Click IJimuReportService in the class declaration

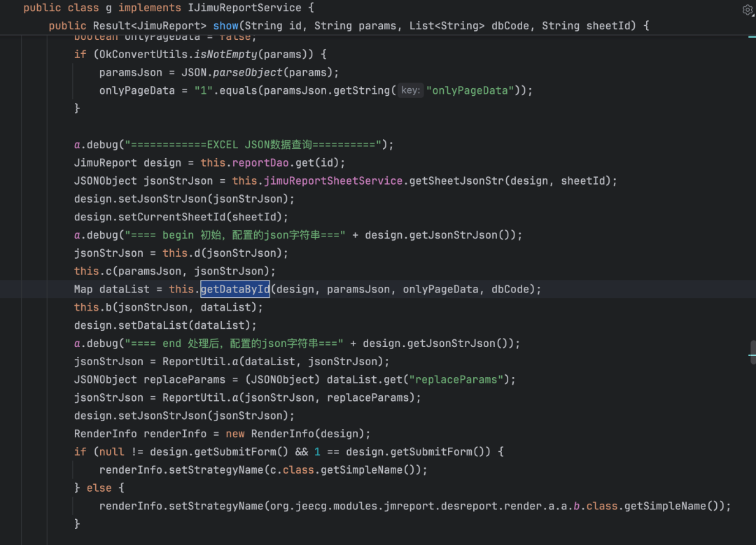244,8
